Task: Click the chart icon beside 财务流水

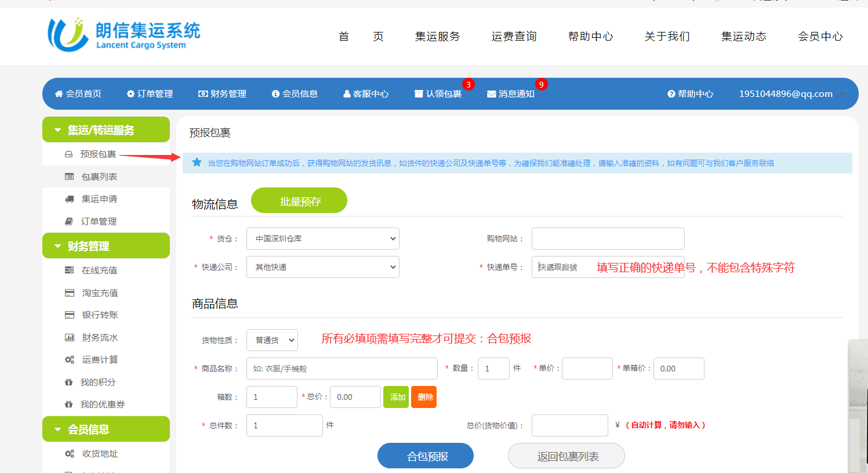Action: (70, 338)
